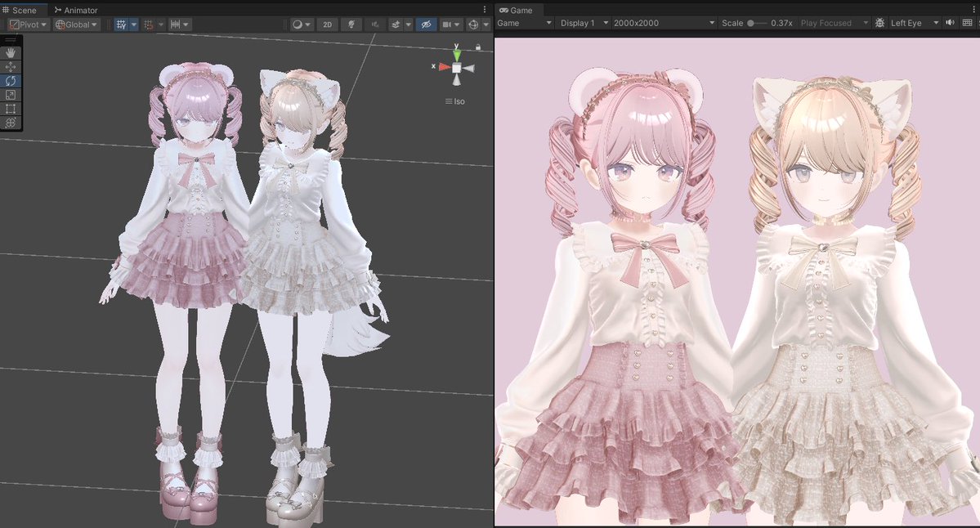Toggle the orientation gizmo rotation lock
Screen dimensions: 980x528
pos(478,47)
